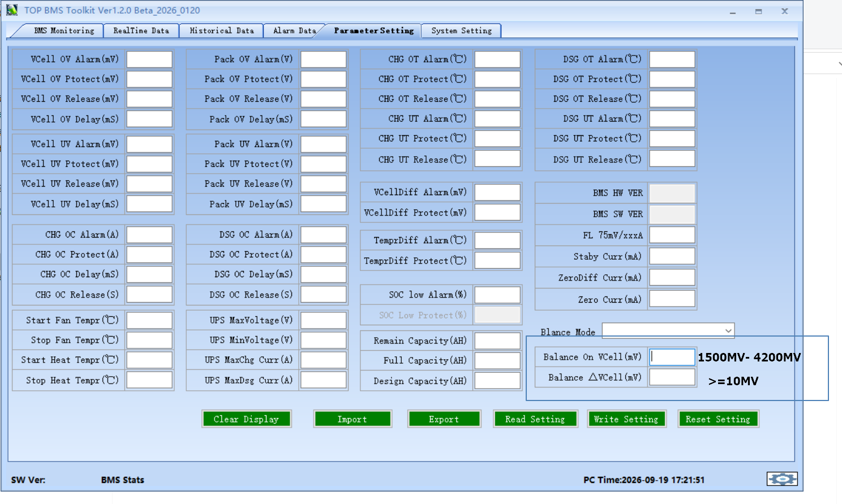This screenshot has width=842, height=504.
Task: Focus the VCell UV Delay(mS) field
Action: click(149, 204)
